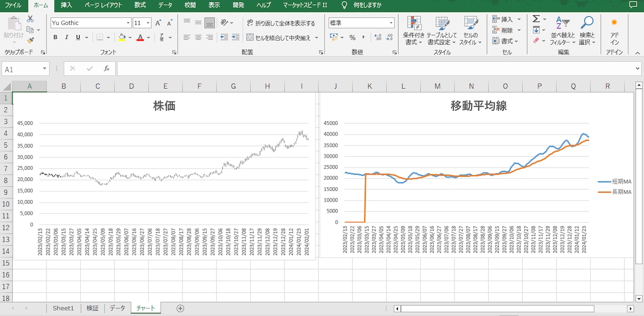The image size is (644, 316).
Task: Click merge and center セルを結合して中央揃え
Action: pyautogui.click(x=279, y=37)
